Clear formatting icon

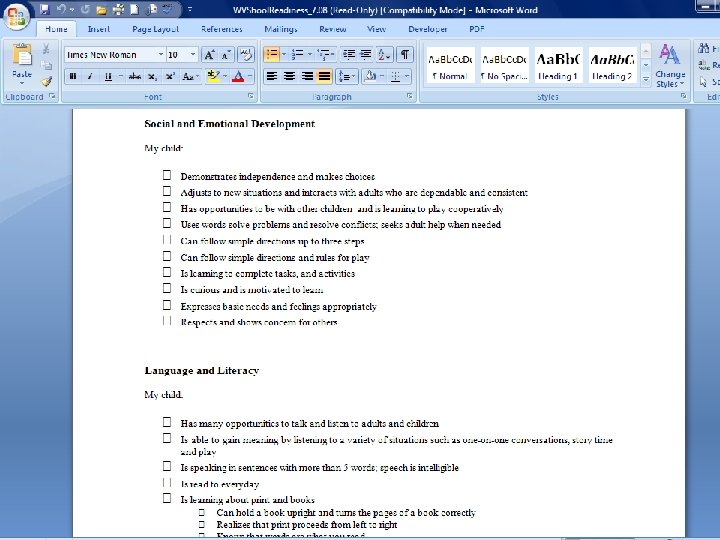point(246,55)
